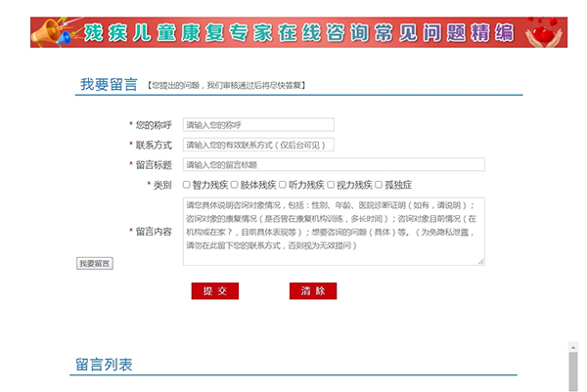The height and width of the screenshot is (392, 587).
Task: Click the megaphone icon in the banner
Action: 52,34
